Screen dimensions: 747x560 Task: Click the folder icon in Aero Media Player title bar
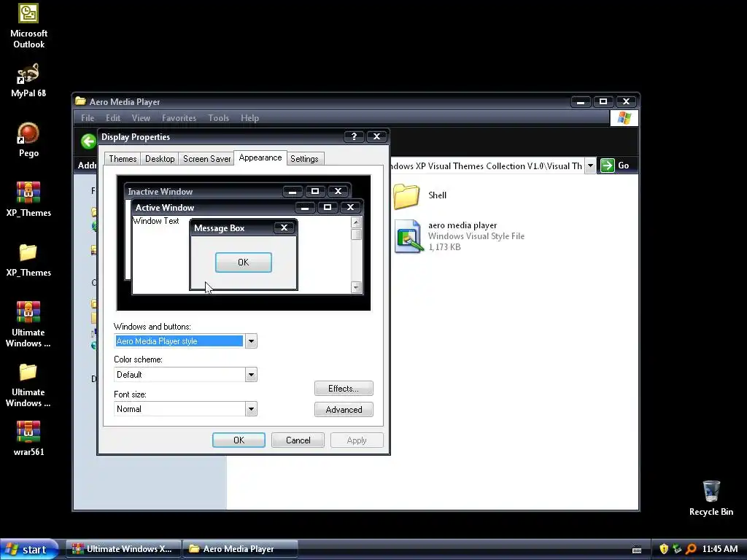(x=80, y=101)
